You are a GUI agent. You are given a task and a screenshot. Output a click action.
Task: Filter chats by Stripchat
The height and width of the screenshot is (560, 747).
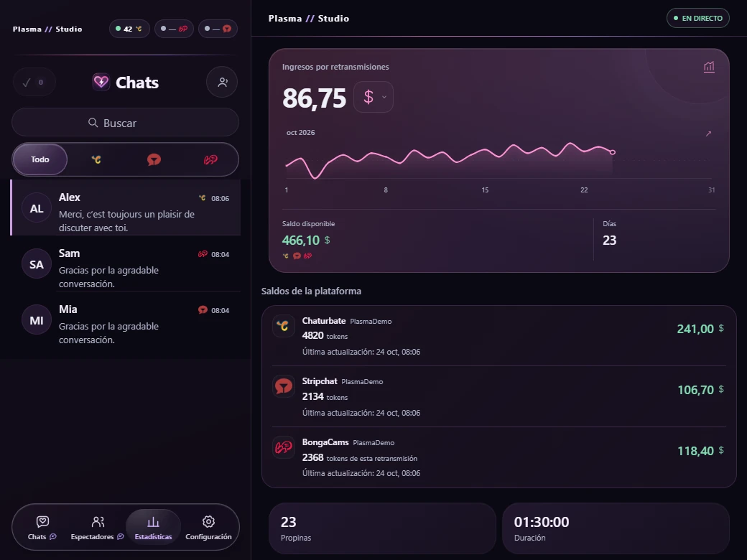pos(154,159)
